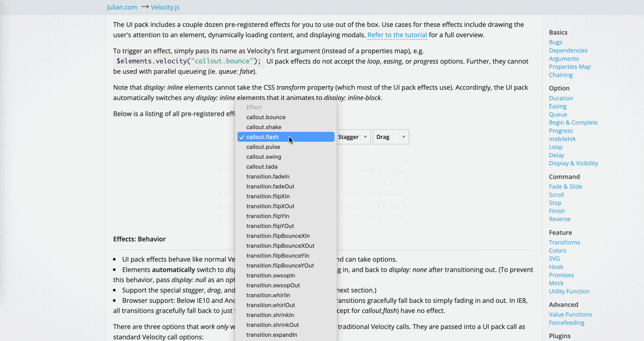Go to Dependencies in sidebar
The height and width of the screenshot is (341, 644).
coord(568,50)
